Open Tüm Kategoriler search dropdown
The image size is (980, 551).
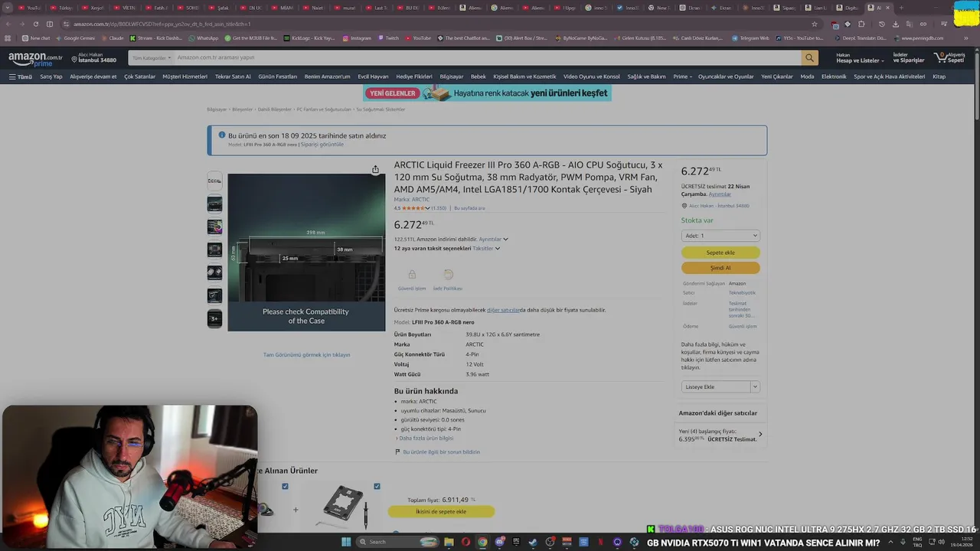coord(150,57)
